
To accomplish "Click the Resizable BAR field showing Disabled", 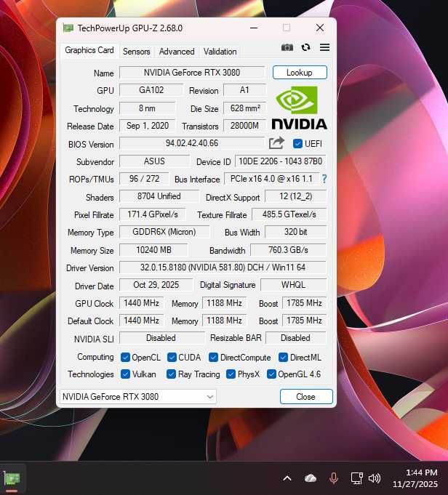I will click(x=295, y=338).
